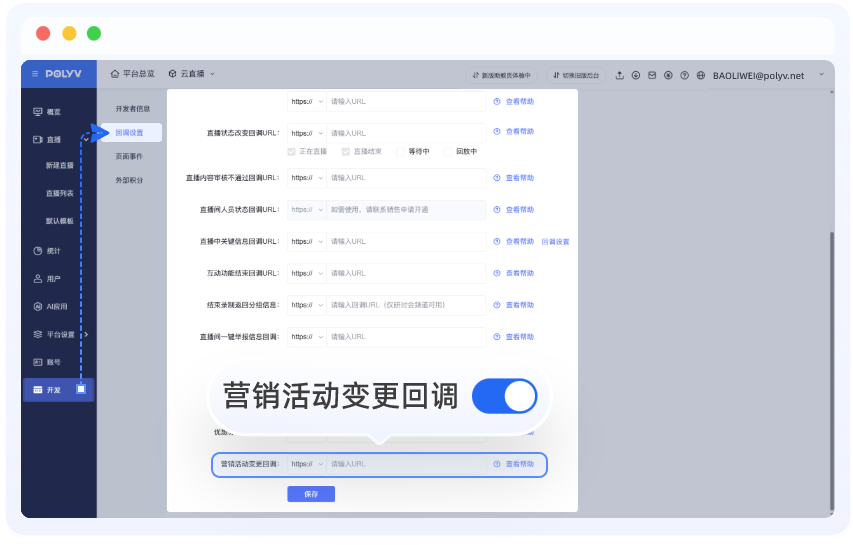Click the 概览 monitor icon in sidebar
853x545 pixels.
pos(38,112)
